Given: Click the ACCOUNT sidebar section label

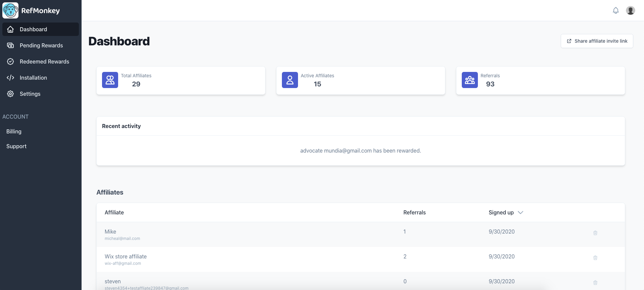Looking at the screenshot, I should tap(15, 117).
